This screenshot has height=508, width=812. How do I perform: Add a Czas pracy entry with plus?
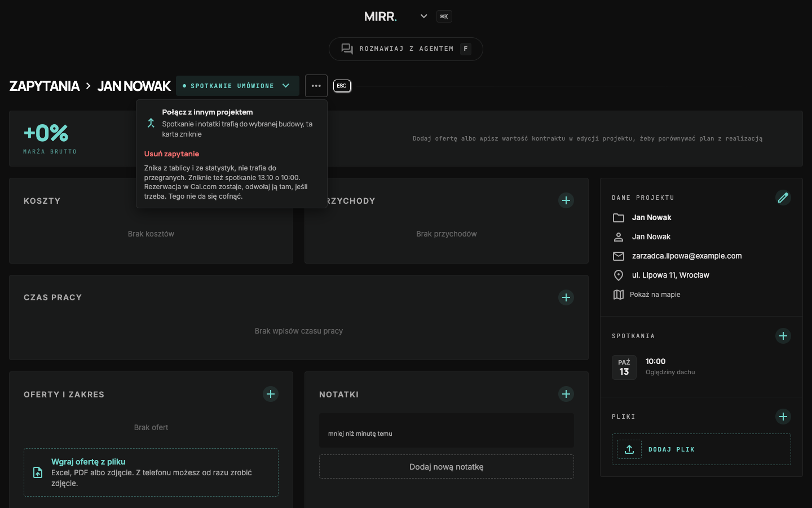pyautogui.click(x=566, y=297)
